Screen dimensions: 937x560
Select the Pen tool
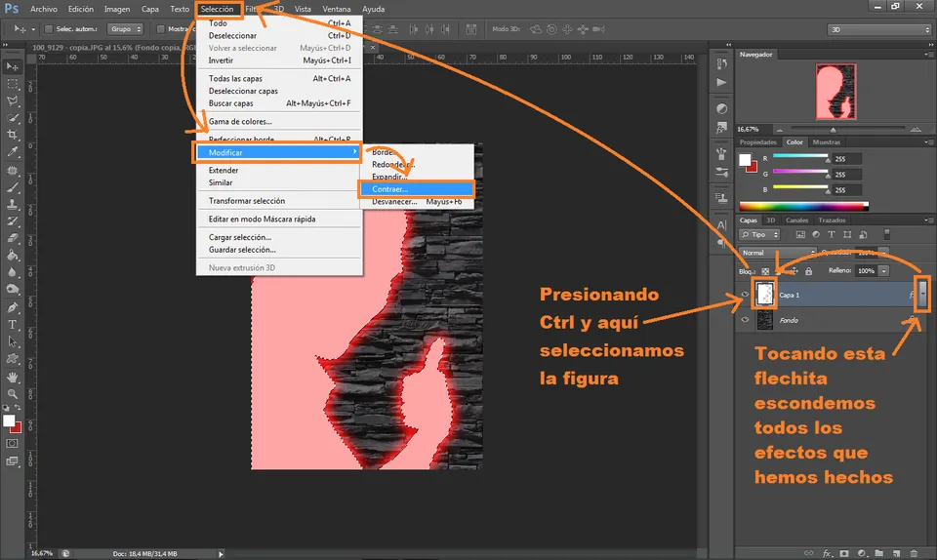[x=13, y=307]
